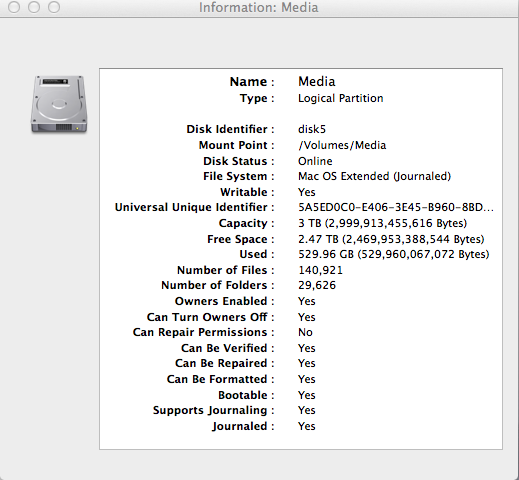Image resolution: width=519 pixels, height=480 pixels.
Task: Select the 'Logical Partition' type value
Action: 341,98
